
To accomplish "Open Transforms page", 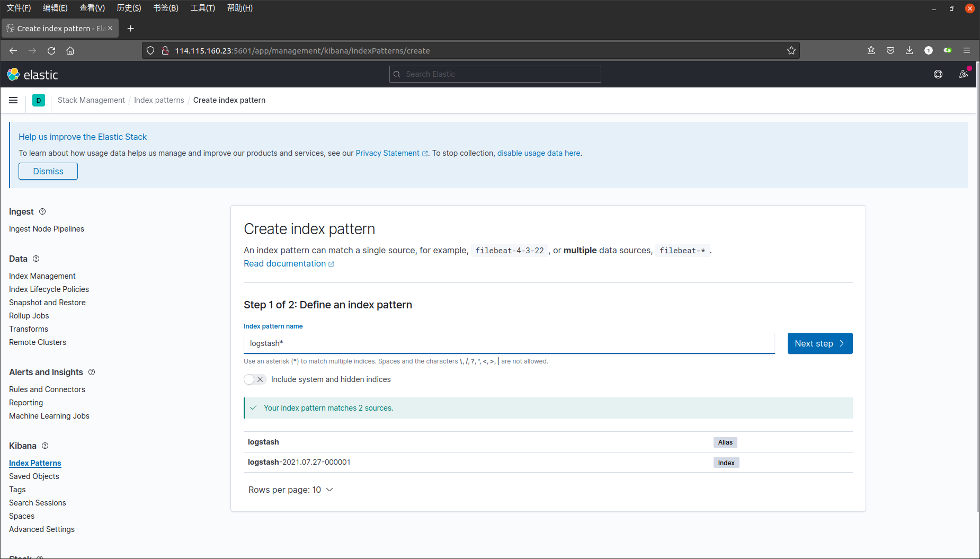I will pos(29,329).
